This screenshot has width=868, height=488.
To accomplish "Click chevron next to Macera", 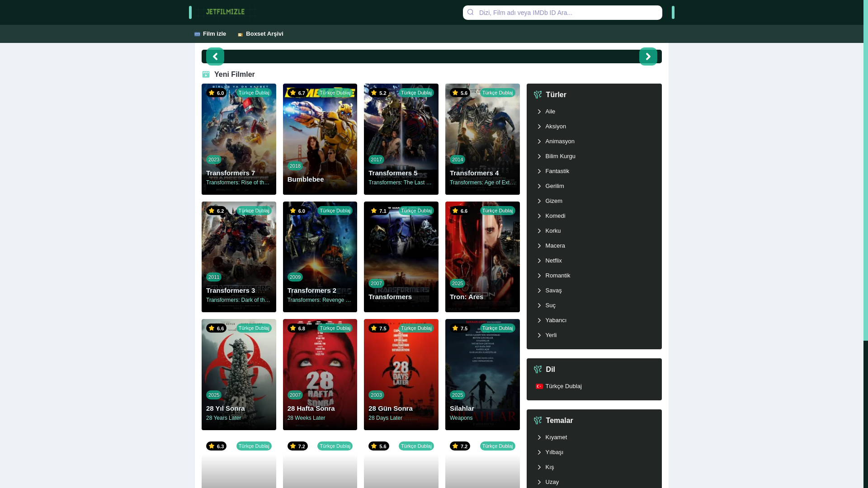I will (539, 246).
